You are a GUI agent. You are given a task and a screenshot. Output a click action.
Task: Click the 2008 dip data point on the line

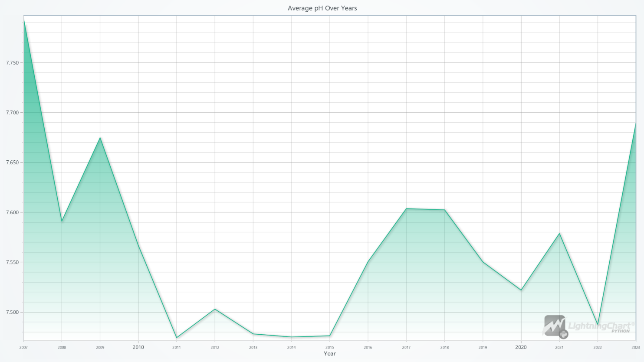pos(62,221)
